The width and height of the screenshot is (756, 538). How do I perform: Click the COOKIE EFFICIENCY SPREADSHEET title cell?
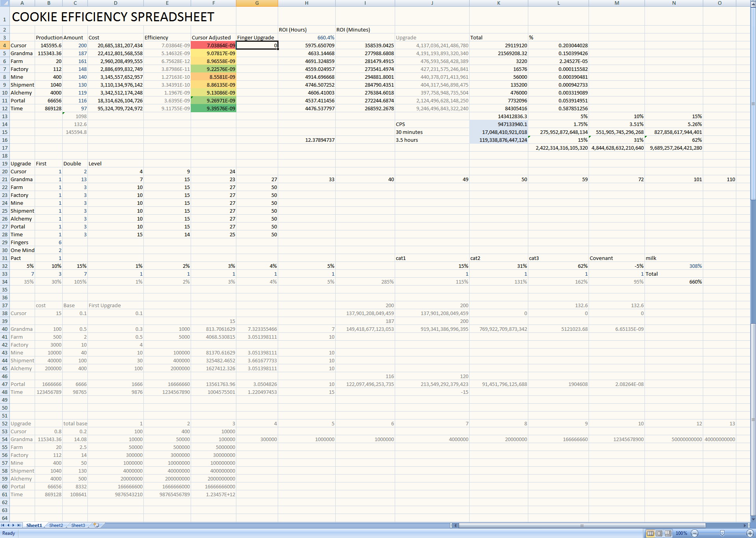113,17
